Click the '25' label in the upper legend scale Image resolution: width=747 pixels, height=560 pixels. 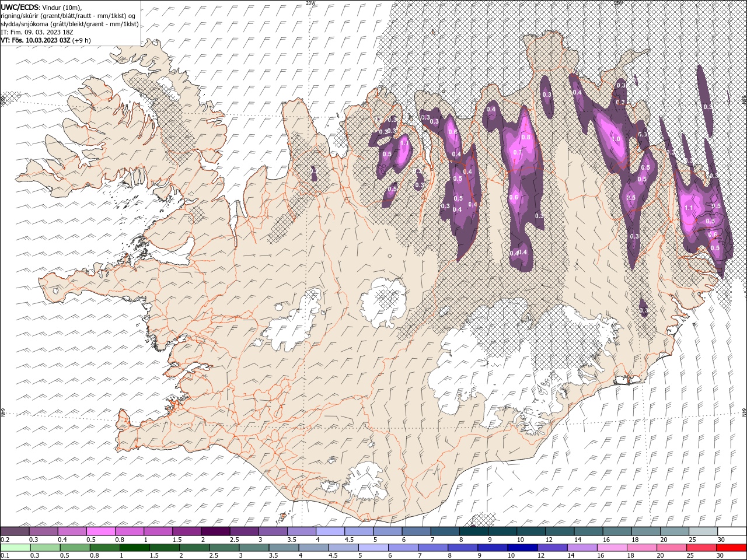pyautogui.click(x=692, y=540)
